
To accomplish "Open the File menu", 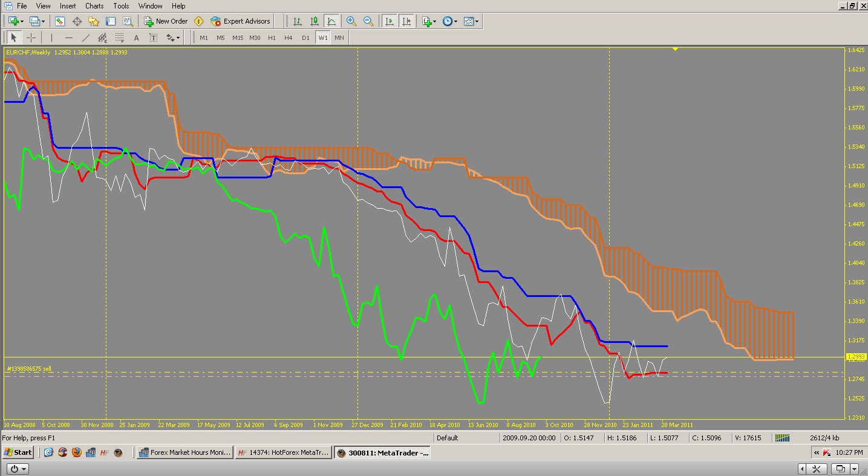I will (22, 6).
